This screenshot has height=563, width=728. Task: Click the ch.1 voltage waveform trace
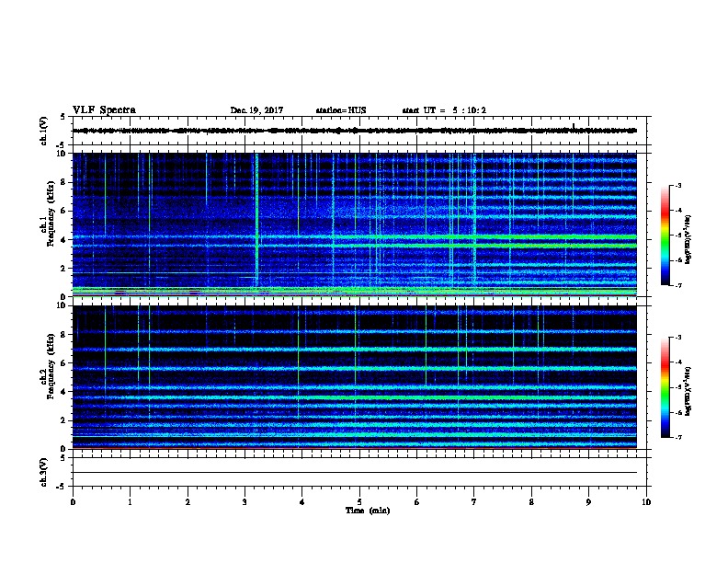coord(355,131)
